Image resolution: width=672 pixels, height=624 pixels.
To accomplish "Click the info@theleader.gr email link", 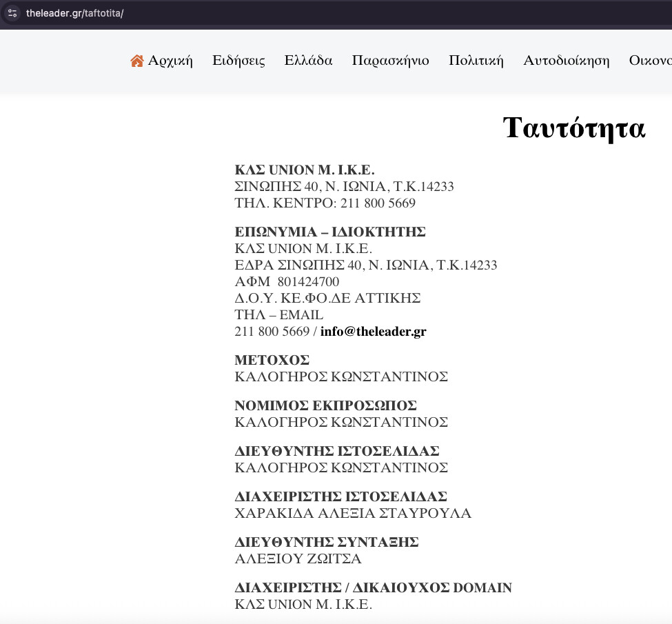I will [x=374, y=332].
